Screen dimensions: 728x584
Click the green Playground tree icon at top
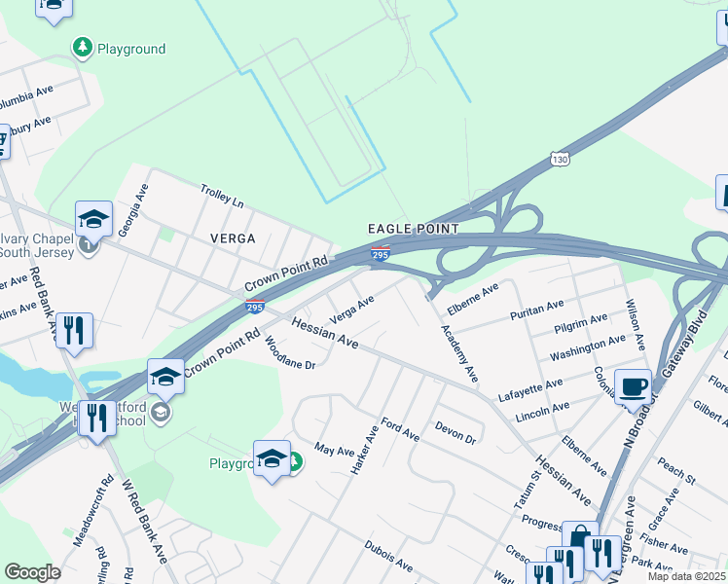point(83,49)
